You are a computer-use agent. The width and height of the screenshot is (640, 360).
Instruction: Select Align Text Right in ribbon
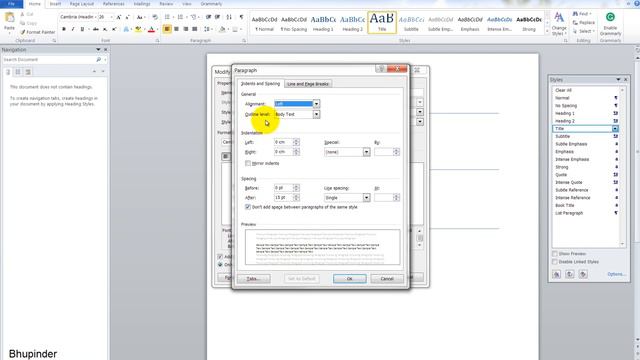[x=186, y=29]
